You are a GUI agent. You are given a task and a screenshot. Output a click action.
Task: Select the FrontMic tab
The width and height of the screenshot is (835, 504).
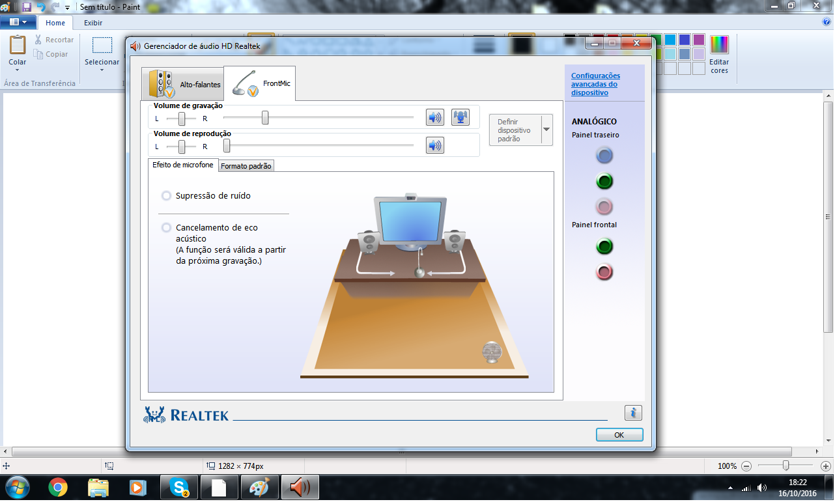[x=259, y=83]
